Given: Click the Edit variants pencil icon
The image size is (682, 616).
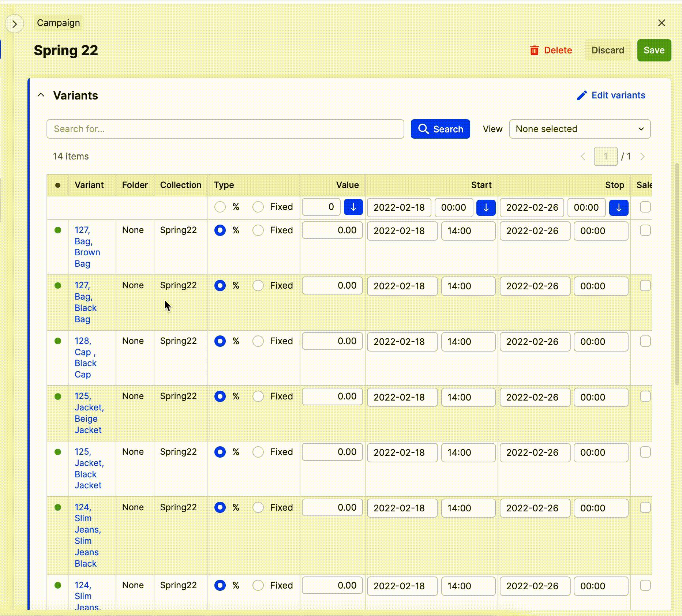Looking at the screenshot, I should (x=582, y=95).
